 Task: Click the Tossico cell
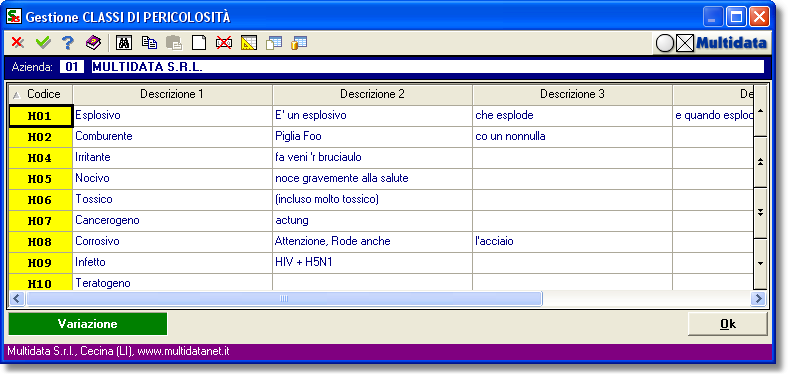coord(172,200)
